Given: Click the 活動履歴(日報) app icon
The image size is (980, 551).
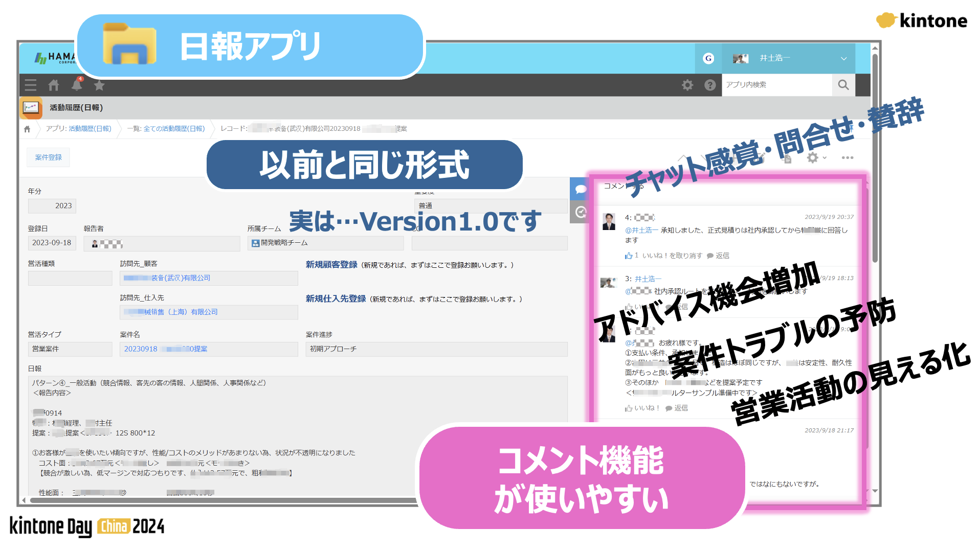Looking at the screenshot, I should [31, 107].
